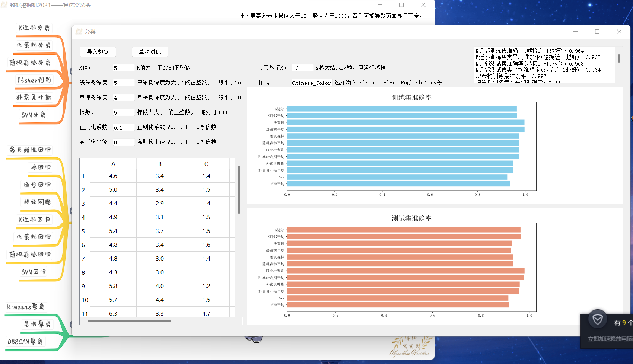The height and width of the screenshot is (364, 633).
Task: Select the 棵数 input field
Action: (124, 112)
